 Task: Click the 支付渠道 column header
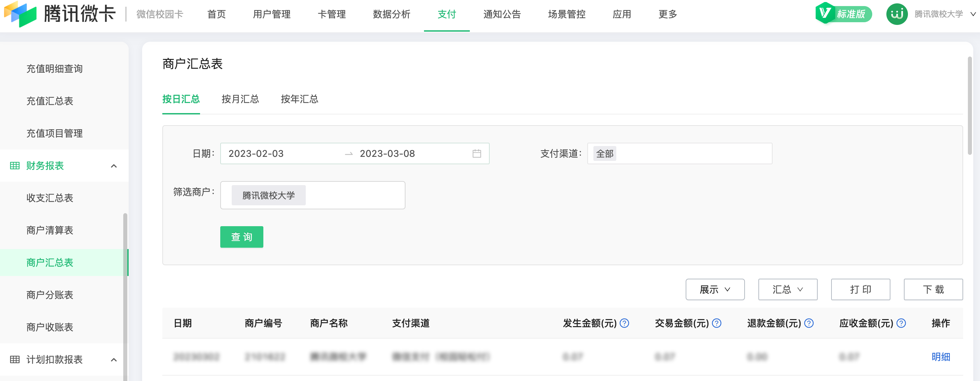pyautogui.click(x=411, y=323)
